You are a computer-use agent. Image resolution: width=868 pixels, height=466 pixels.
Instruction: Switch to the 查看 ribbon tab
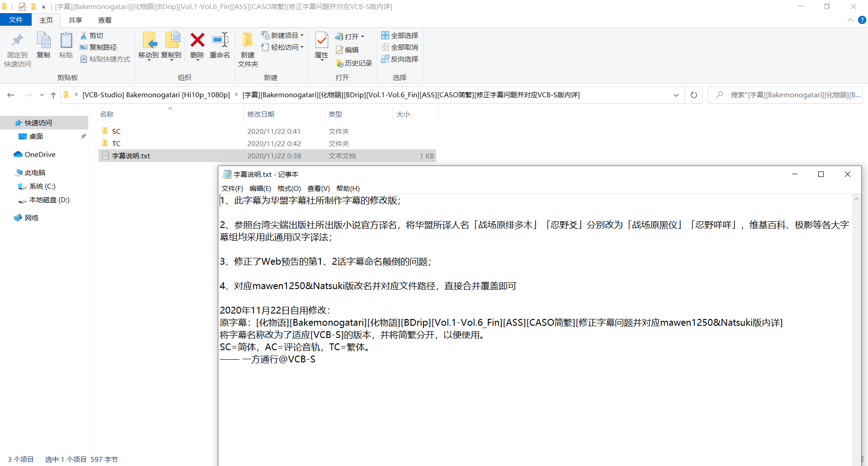105,20
